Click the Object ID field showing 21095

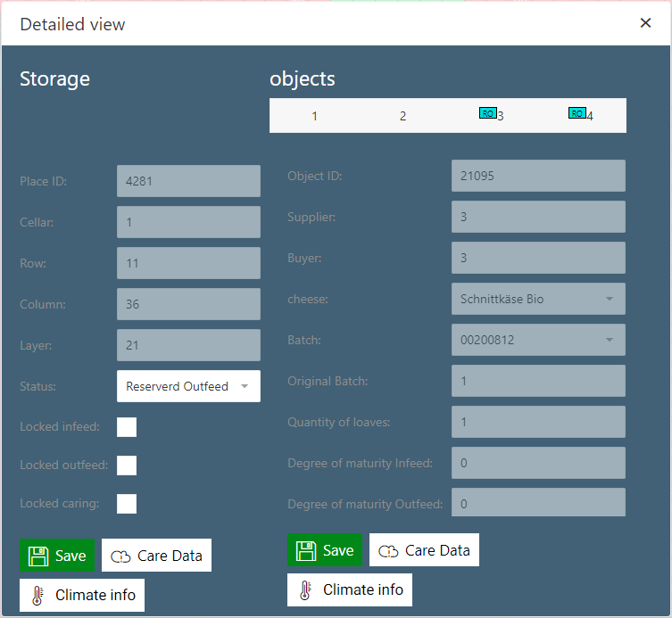pos(537,176)
